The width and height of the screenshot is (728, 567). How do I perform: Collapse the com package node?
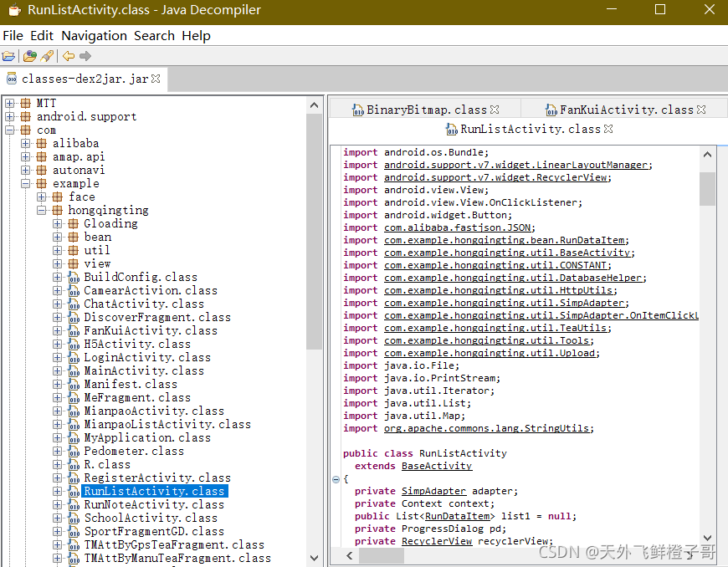10,130
